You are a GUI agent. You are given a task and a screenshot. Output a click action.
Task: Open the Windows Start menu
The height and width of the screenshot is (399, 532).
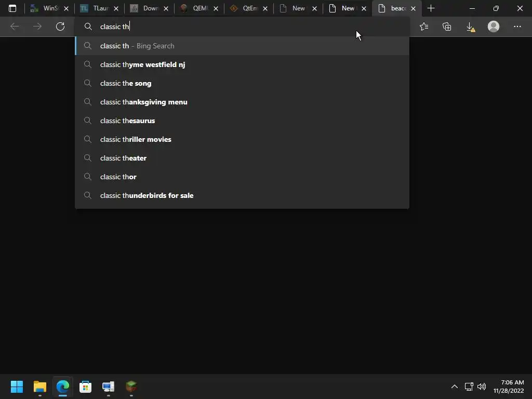(17, 387)
